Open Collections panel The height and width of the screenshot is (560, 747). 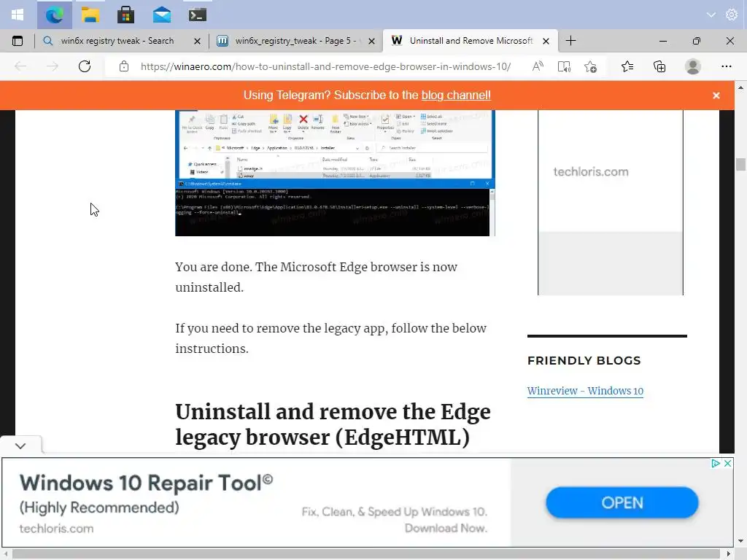(659, 66)
